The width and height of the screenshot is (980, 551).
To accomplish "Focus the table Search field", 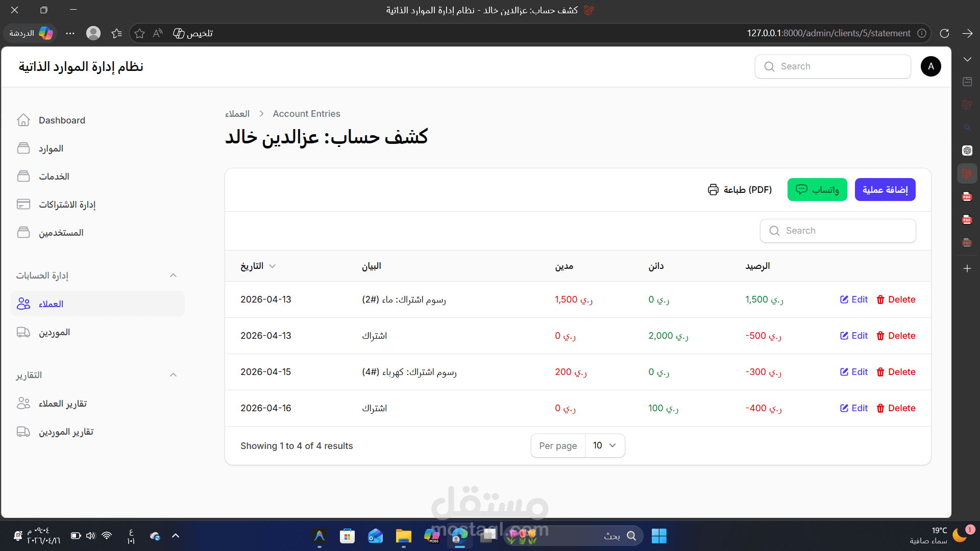I will coord(838,231).
